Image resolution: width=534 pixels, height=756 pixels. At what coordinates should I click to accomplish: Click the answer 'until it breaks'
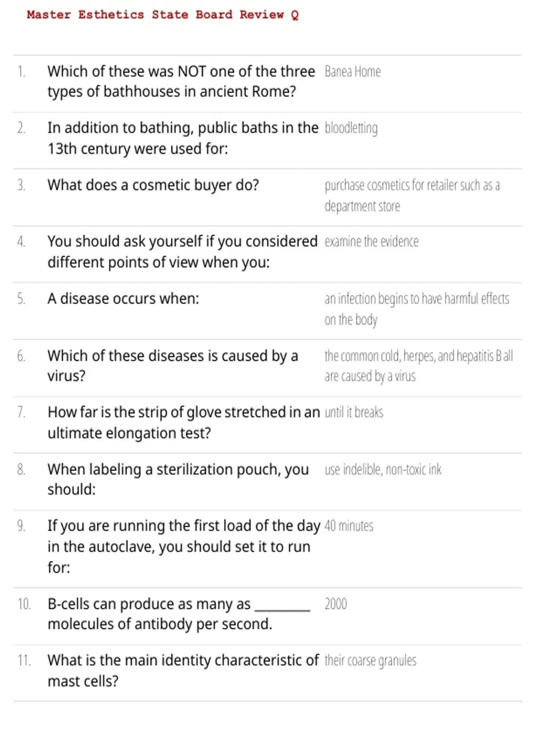pyautogui.click(x=354, y=412)
